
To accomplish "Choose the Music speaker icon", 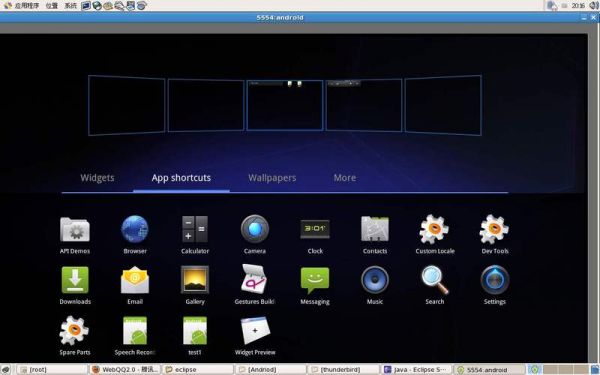I will tap(375, 280).
